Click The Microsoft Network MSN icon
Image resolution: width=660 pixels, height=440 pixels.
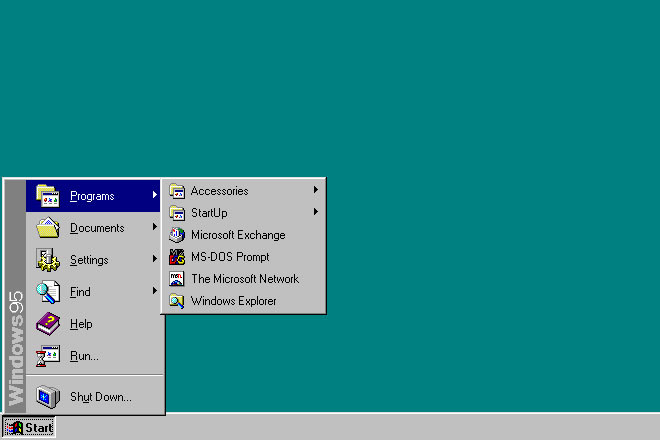point(177,279)
